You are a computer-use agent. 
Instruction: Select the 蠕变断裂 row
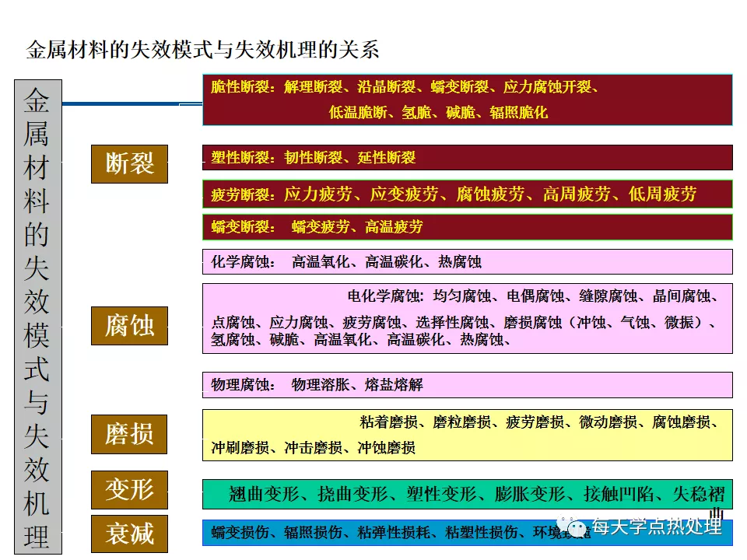point(467,227)
